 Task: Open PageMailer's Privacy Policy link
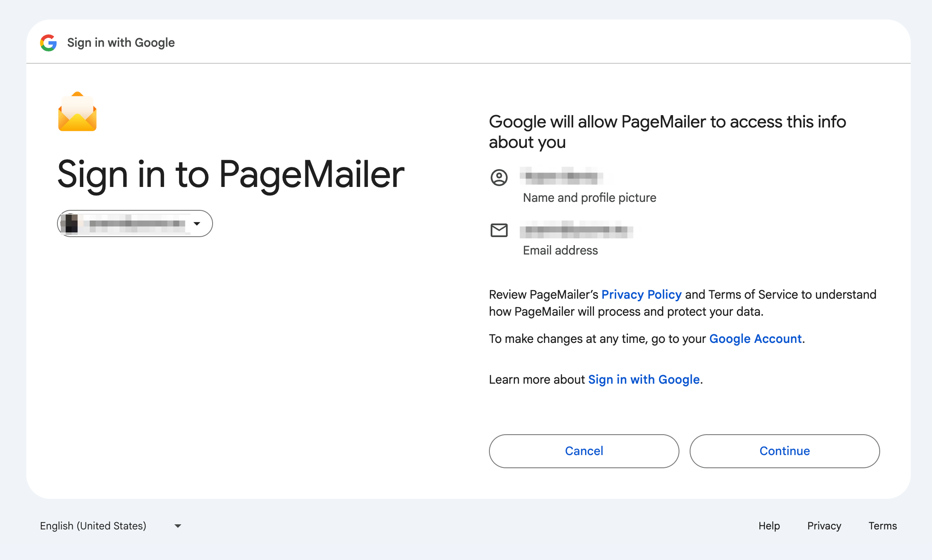coord(641,294)
